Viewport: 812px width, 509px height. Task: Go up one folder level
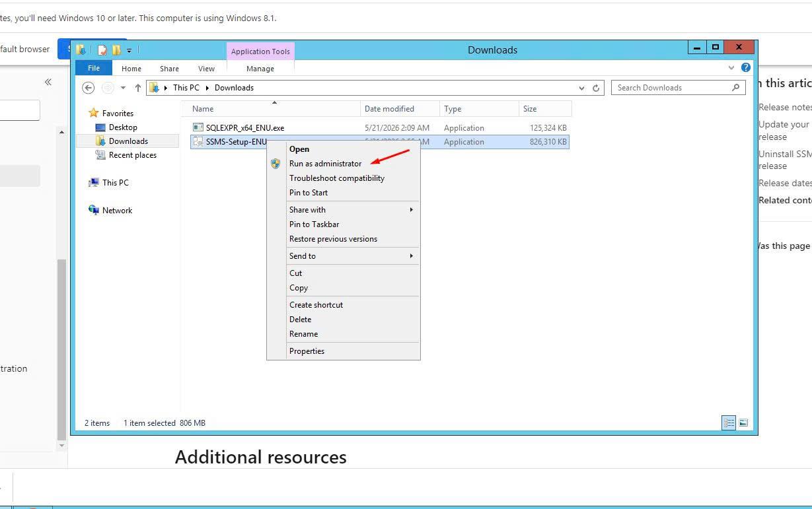tap(137, 88)
